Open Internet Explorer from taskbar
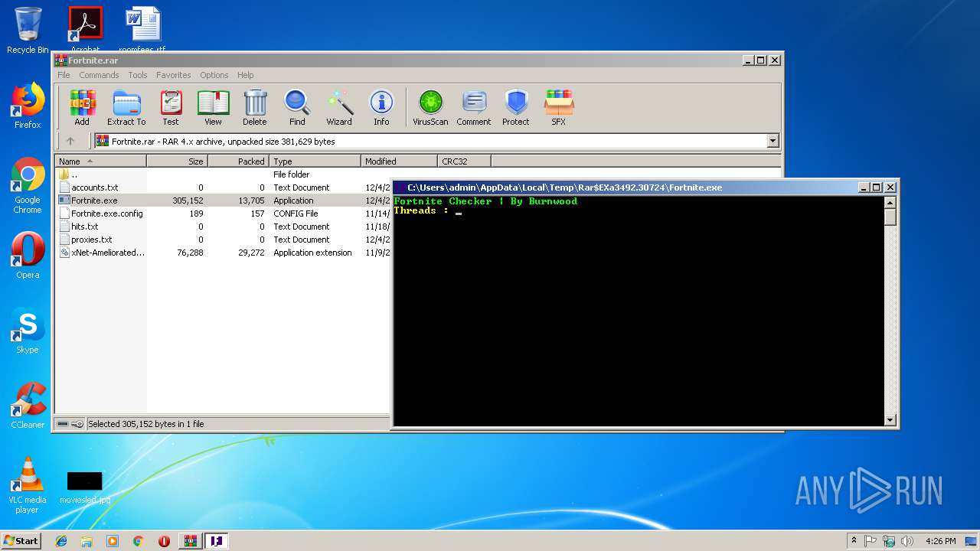Image resolution: width=980 pixels, height=551 pixels. [x=61, y=541]
